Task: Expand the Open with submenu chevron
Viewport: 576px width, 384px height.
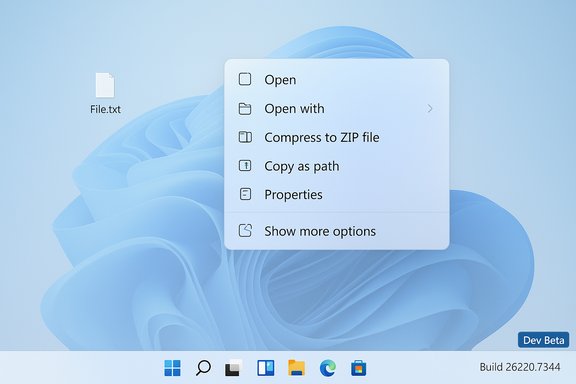Action: (x=430, y=108)
